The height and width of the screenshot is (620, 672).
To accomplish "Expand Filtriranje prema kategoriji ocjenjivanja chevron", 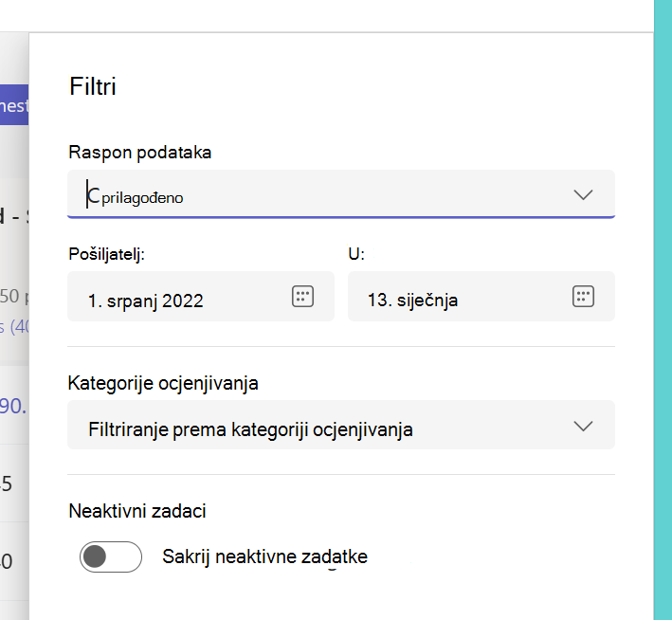I will coord(583,426).
